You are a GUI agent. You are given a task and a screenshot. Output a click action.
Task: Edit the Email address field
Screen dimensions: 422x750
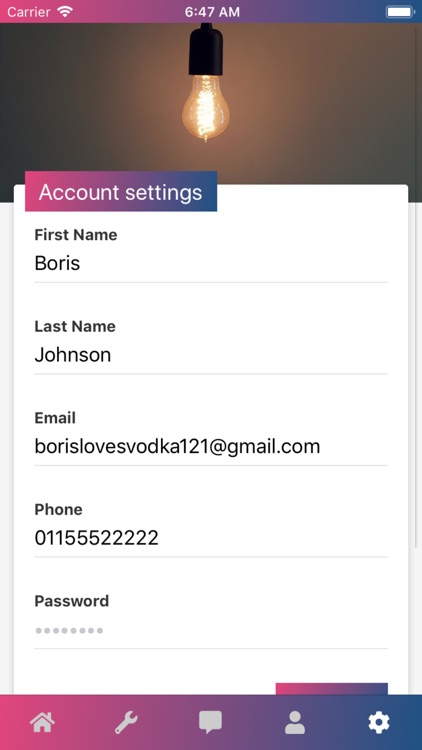[211, 447]
